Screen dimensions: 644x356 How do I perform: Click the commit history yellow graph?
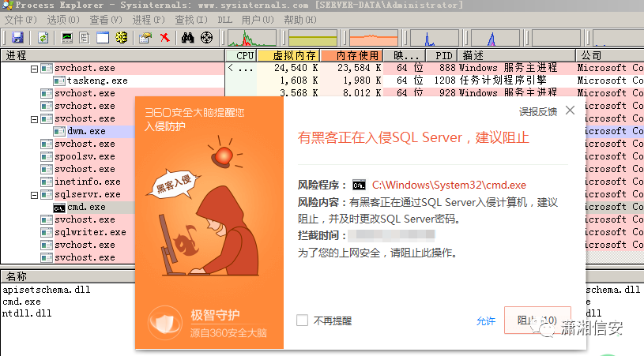tap(313, 38)
